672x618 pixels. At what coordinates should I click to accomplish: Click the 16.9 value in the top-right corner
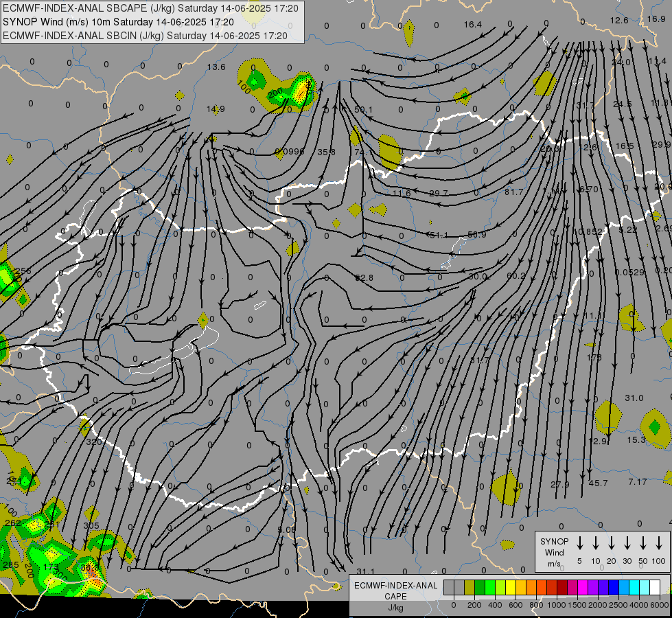point(656,19)
